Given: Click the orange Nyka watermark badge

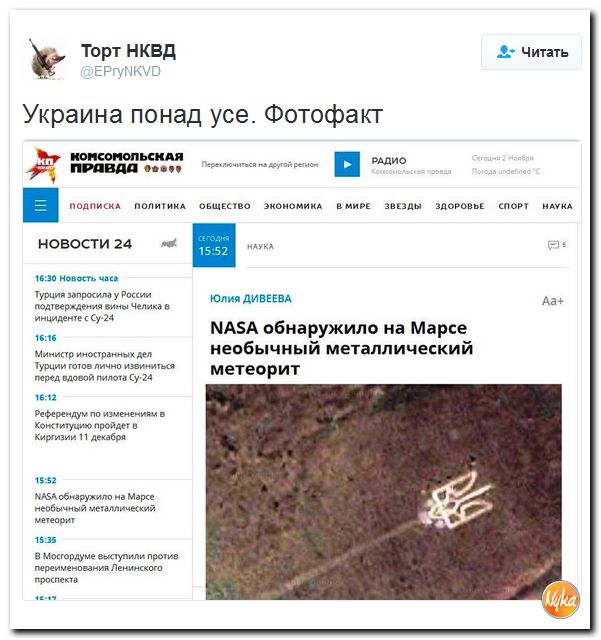Looking at the screenshot, I should (x=561, y=600).
